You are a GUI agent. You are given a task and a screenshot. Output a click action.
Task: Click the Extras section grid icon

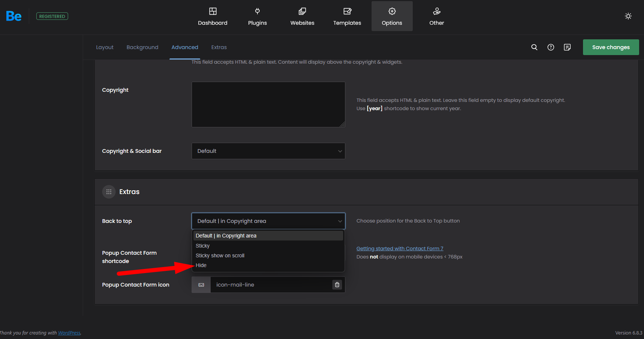[x=109, y=192]
